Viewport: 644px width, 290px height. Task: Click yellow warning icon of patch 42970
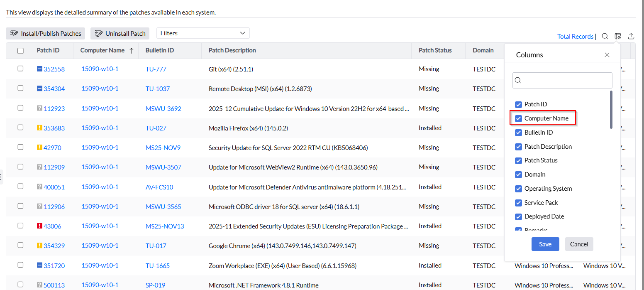click(40, 147)
